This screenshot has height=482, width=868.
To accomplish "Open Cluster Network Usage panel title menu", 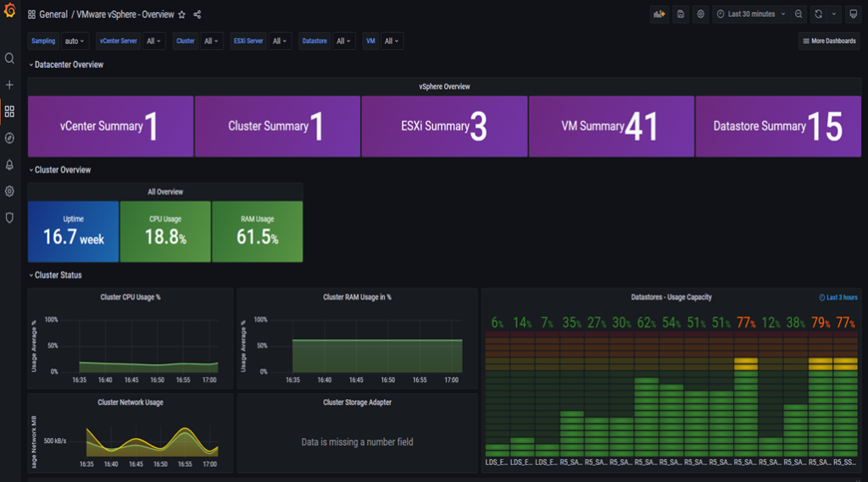I will [130, 402].
